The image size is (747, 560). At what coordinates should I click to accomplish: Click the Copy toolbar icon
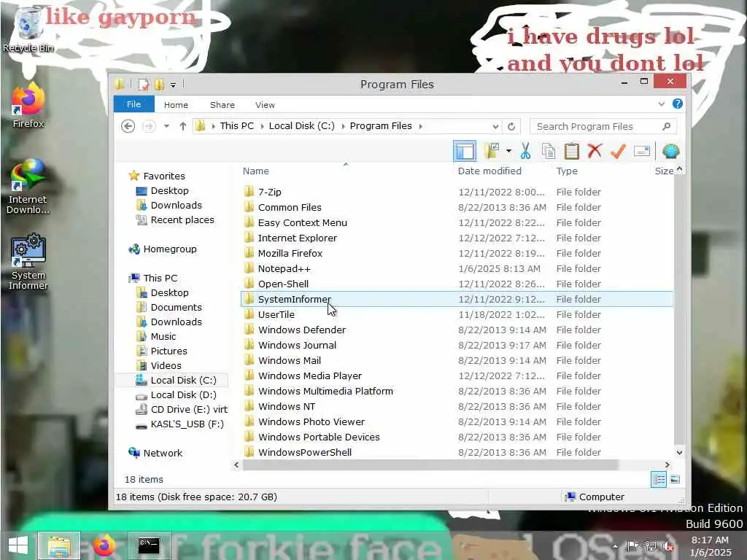(549, 151)
